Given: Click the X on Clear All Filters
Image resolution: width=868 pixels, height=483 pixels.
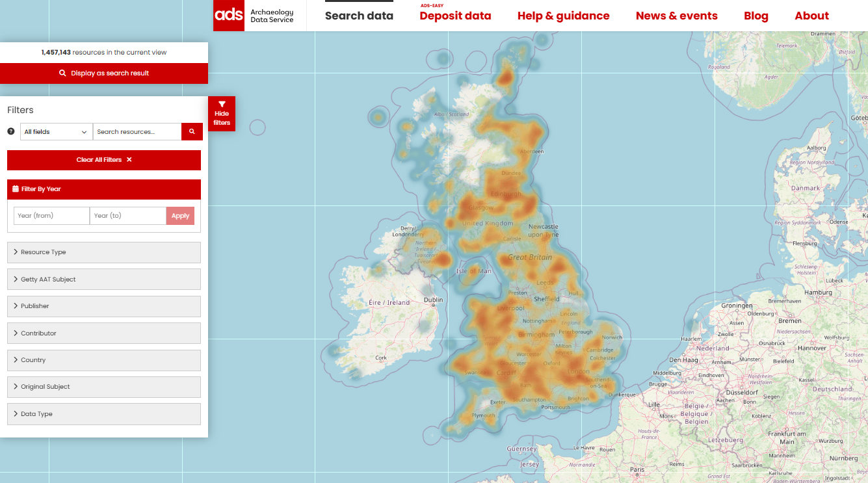Looking at the screenshot, I should [129, 160].
